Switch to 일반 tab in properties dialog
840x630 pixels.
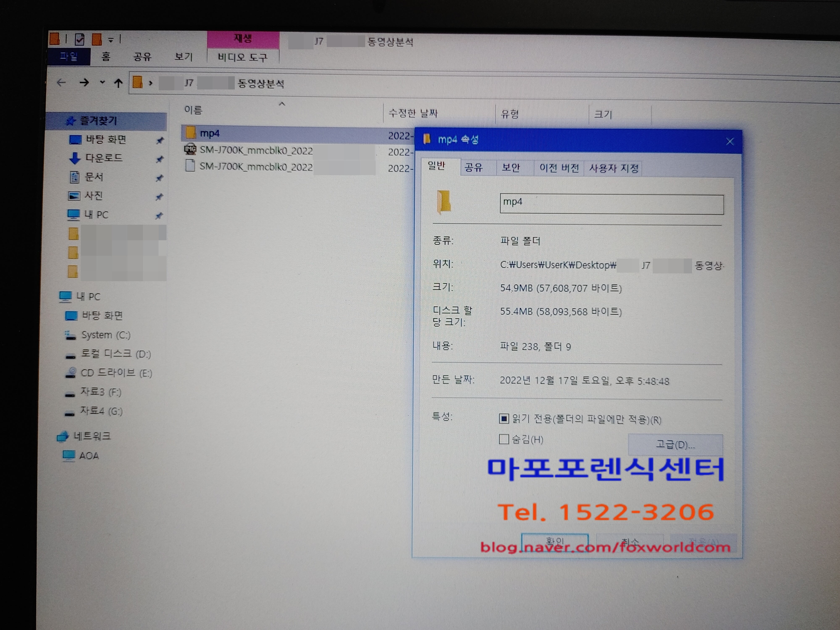point(437,166)
